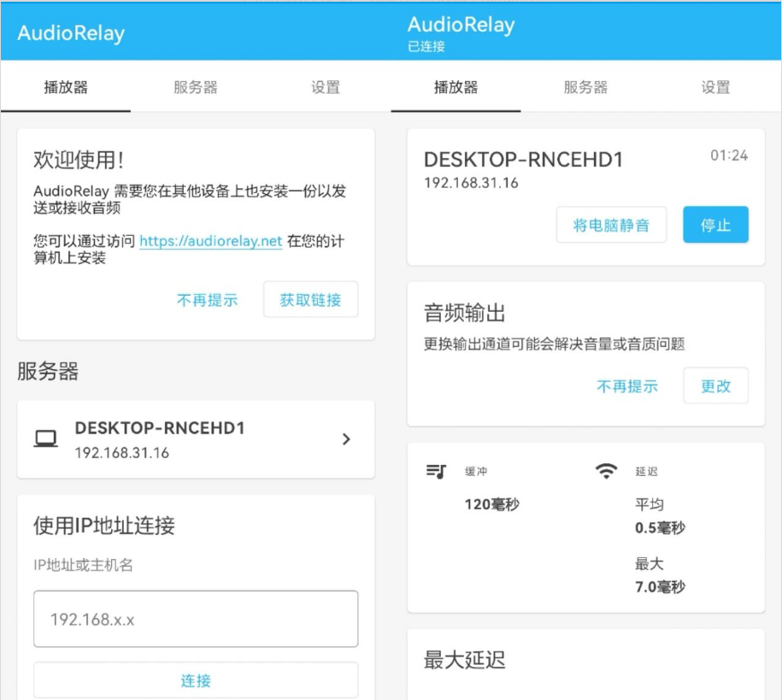Click the 最大延迟 card heading
Viewport: 782px width, 700px height.
465,660
